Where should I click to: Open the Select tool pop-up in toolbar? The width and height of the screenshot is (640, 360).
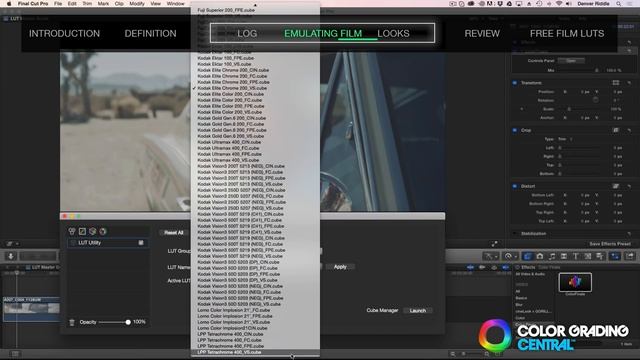(x=490, y=256)
